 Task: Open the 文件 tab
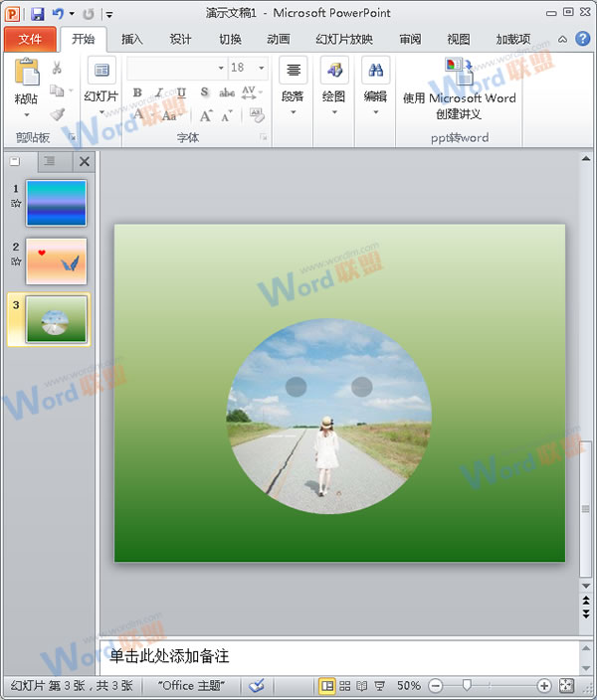click(x=30, y=40)
